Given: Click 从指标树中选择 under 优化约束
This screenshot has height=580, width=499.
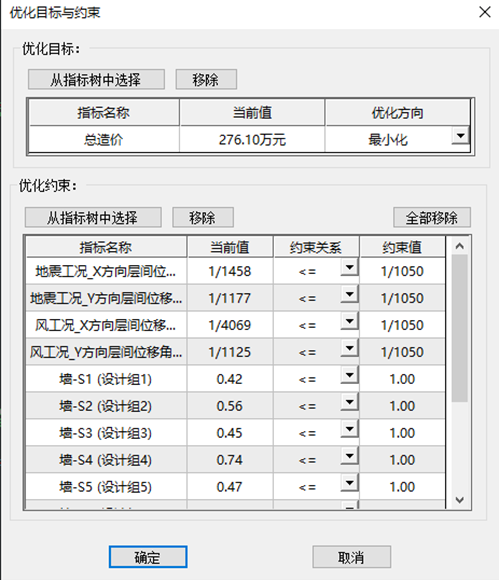Looking at the screenshot, I should click(x=93, y=217).
